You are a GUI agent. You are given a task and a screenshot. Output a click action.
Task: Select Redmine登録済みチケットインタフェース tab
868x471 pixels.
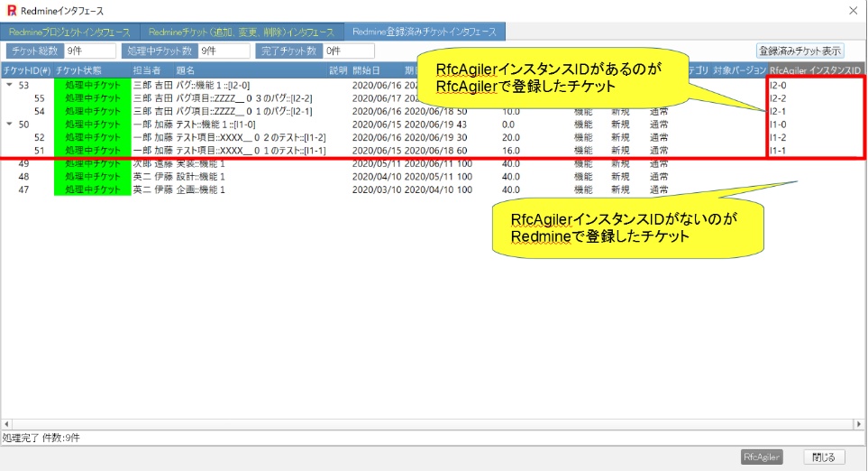[425, 32]
